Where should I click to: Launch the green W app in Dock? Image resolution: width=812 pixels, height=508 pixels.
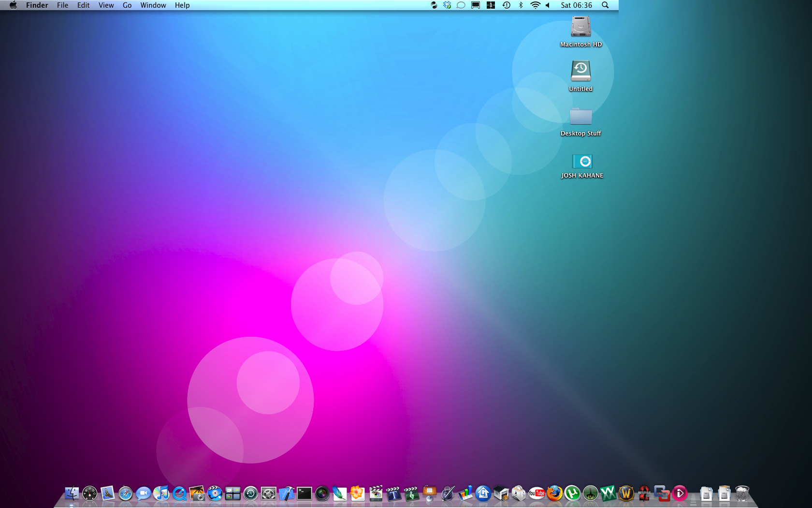pyautogui.click(x=608, y=493)
